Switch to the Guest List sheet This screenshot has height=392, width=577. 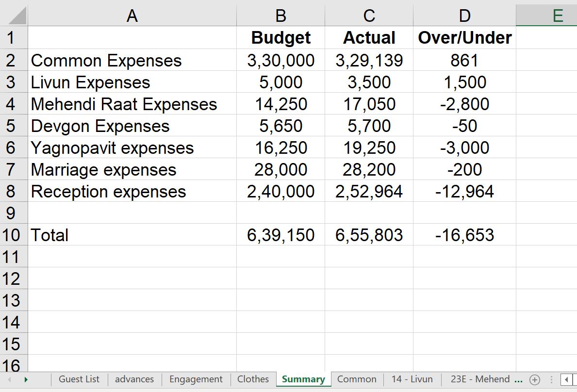point(79,379)
